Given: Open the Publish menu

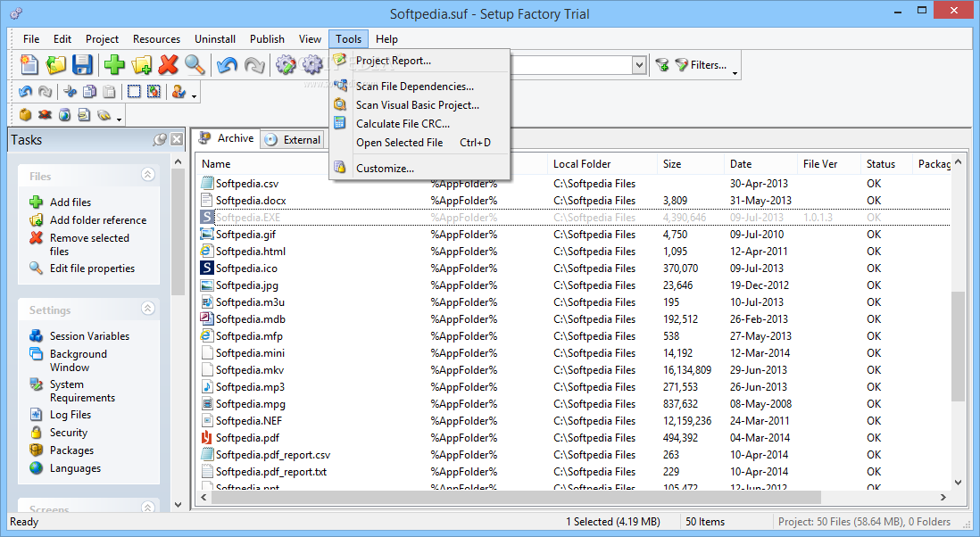Looking at the screenshot, I should 267,38.
